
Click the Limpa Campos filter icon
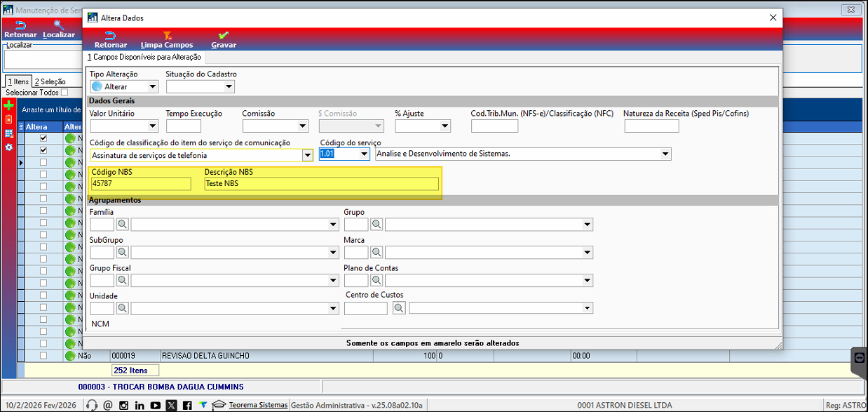click(167, 36)
